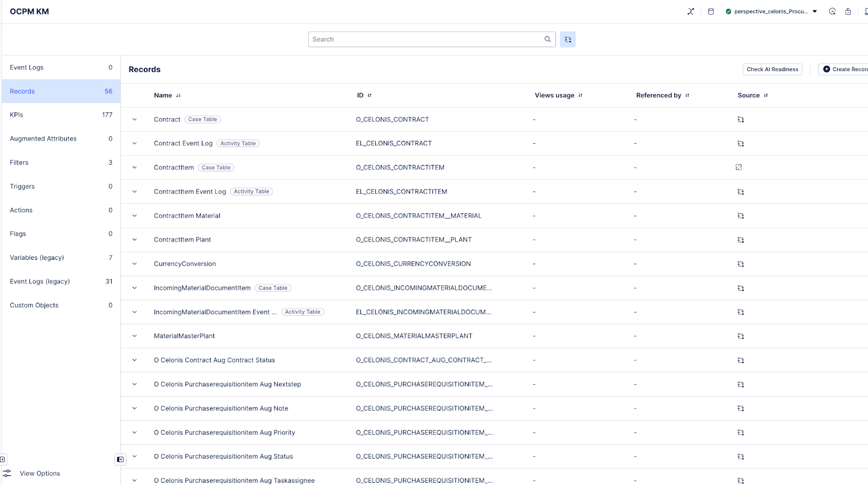Click the unlocked padlock icon in the header
The image size is (868, 485).
click(x=848, y=11)
